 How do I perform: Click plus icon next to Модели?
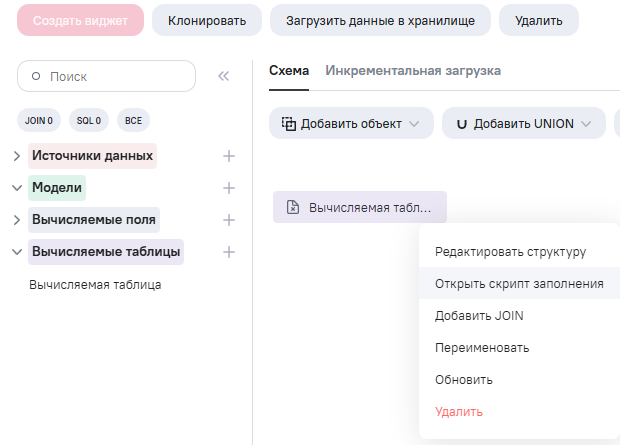(228, 188)
